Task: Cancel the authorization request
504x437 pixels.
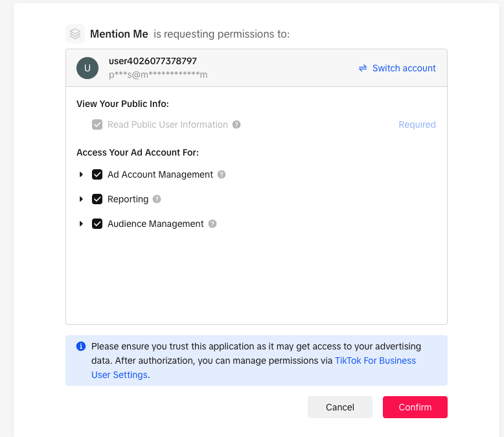Action: pos(339,407)
